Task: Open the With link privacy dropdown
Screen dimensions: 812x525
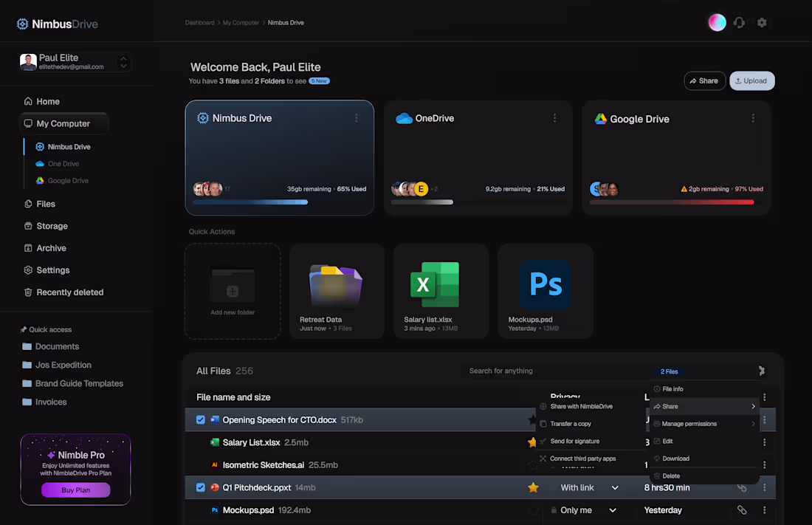Action: (x=615, y=487)
